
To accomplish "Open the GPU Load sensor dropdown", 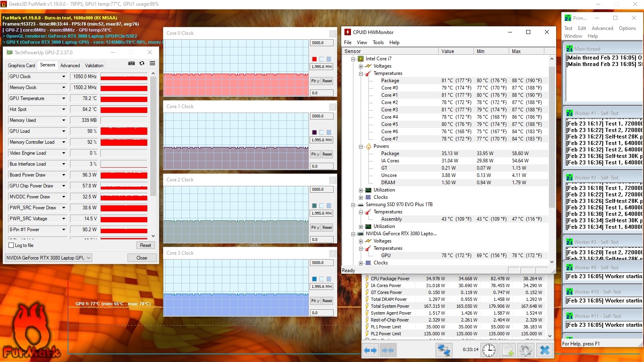I will tap(64, 131).
